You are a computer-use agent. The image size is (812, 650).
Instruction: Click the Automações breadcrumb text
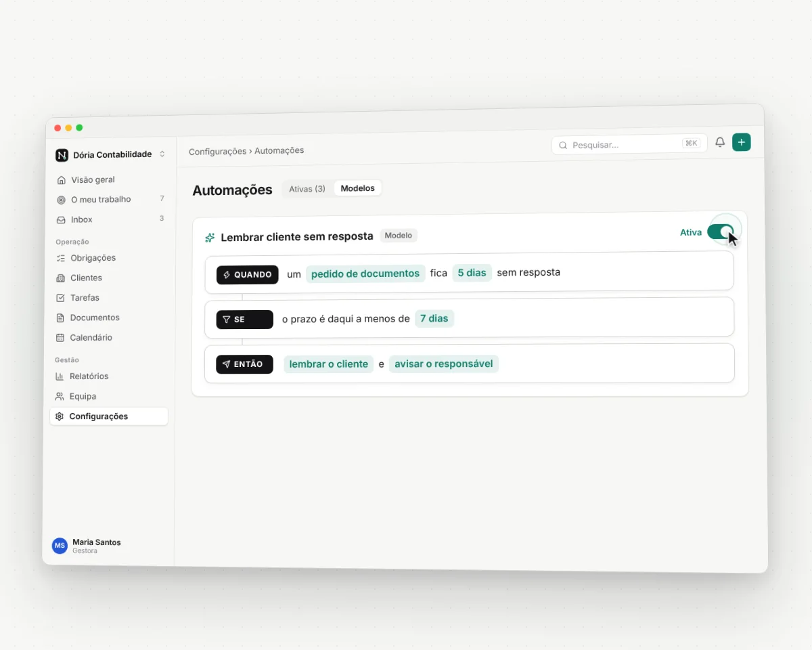click(x=279, y=150)
